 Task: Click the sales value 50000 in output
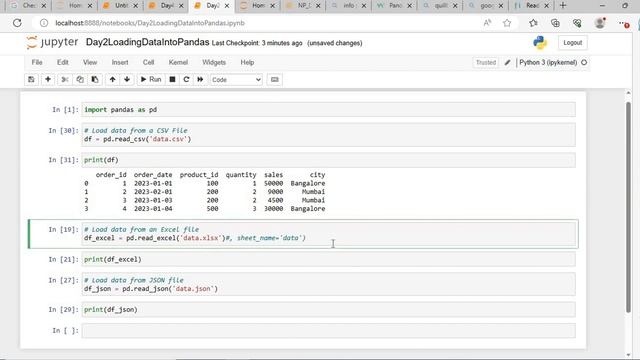click(273, 183)
